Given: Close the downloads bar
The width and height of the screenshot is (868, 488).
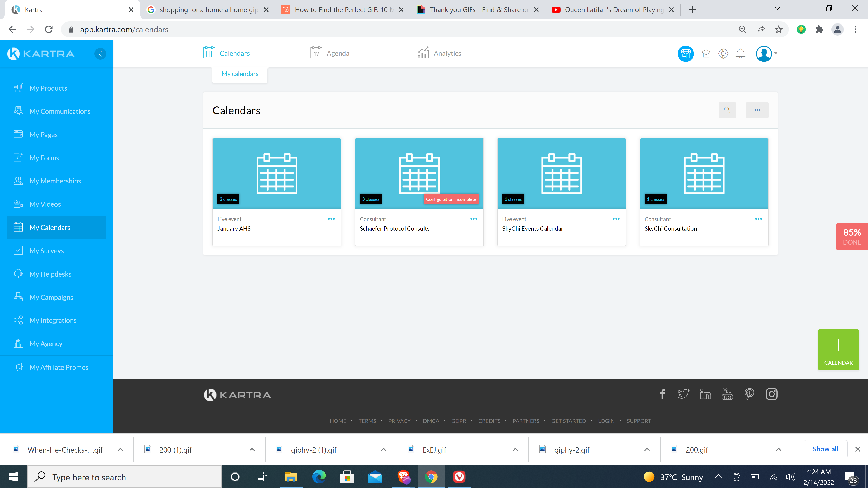Looking at the screenshot, I should pos(858,449).
